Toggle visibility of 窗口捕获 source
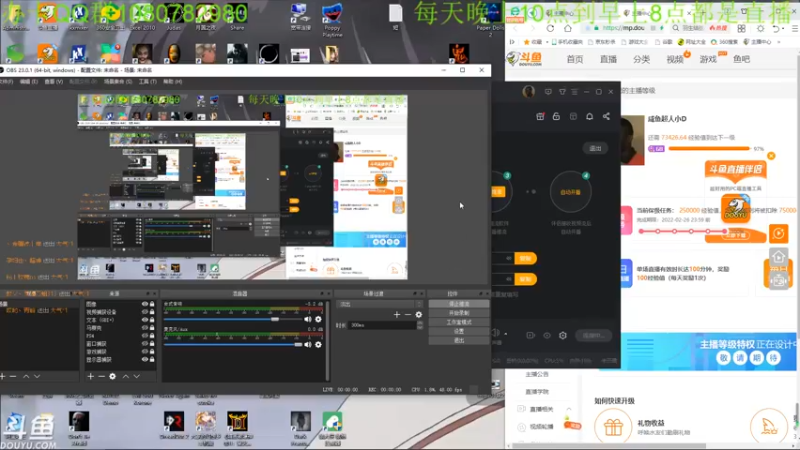This screenshot has width=800, height=450. coord(144,343)
